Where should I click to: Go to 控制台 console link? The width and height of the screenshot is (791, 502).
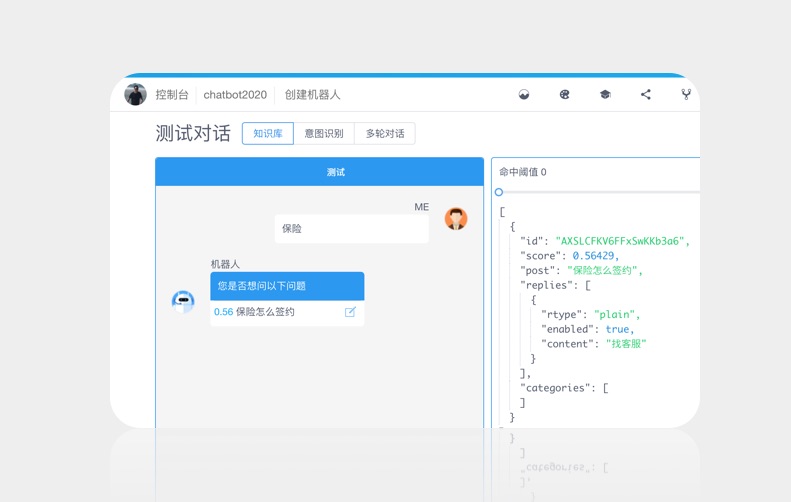[172, 95]
